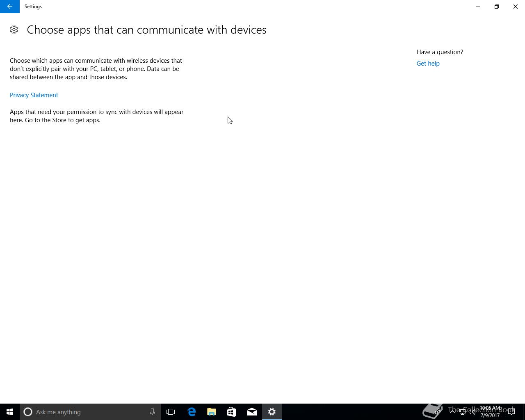This screenshot has width=525, height=420.
Task: Open the Windows Start menu
Action: 10,412
